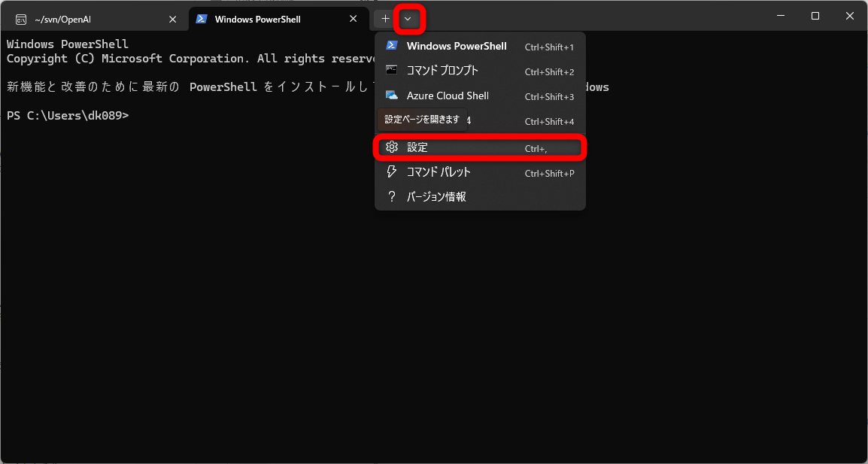Open Azure Cloud Shell via its cloud icon

391,96
